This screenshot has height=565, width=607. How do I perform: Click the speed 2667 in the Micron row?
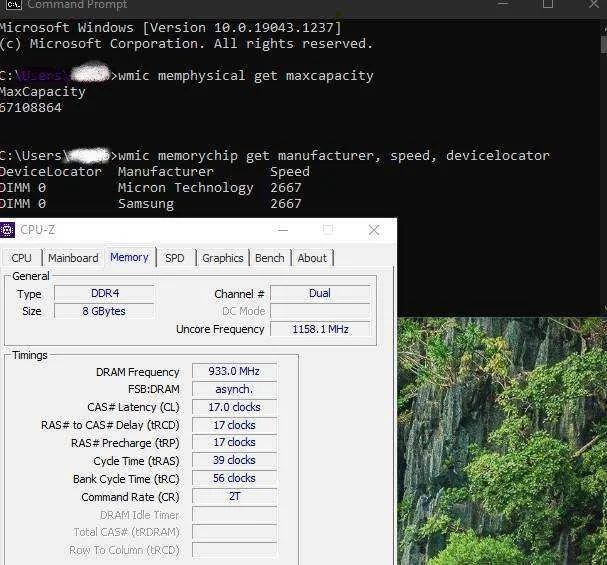tap(286, 188)
